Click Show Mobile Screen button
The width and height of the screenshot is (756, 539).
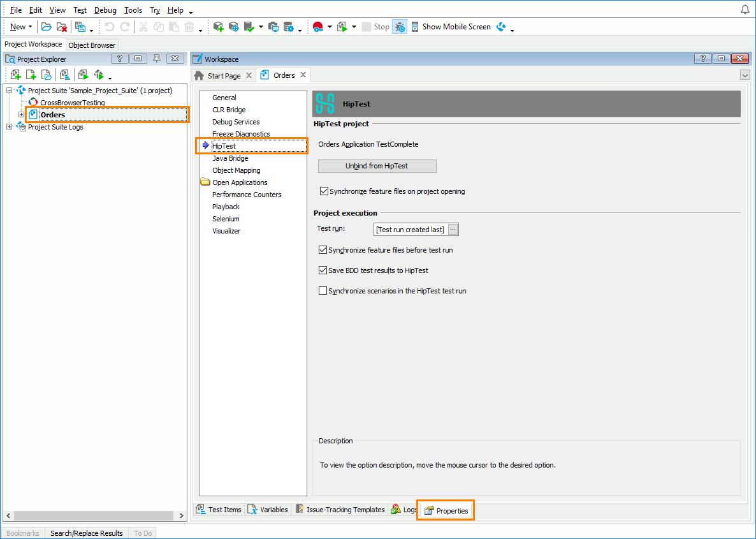(451, 27)
